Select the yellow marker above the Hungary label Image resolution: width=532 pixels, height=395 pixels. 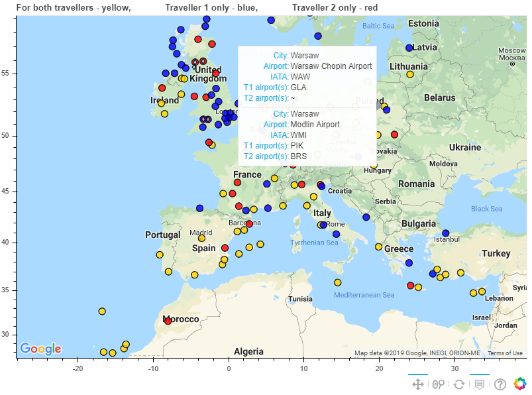point(374,165)
